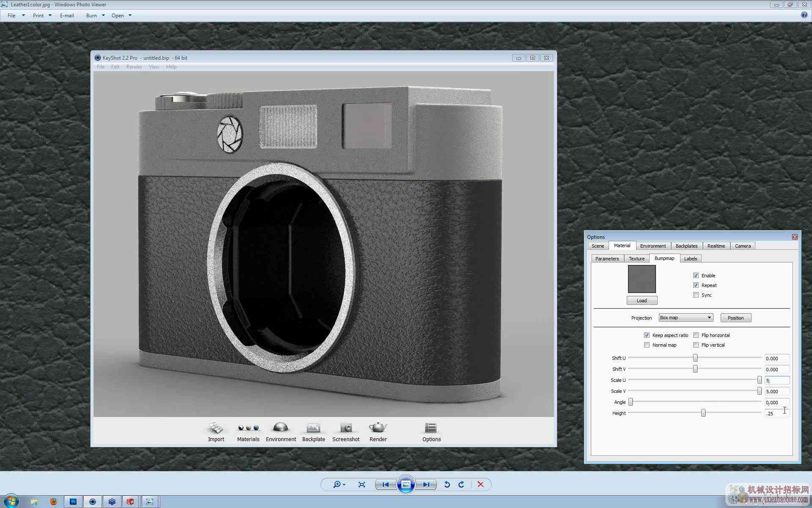Viewport: 812px width, 508px height.
Task: Start the slide show button
Action: point(406,484)
